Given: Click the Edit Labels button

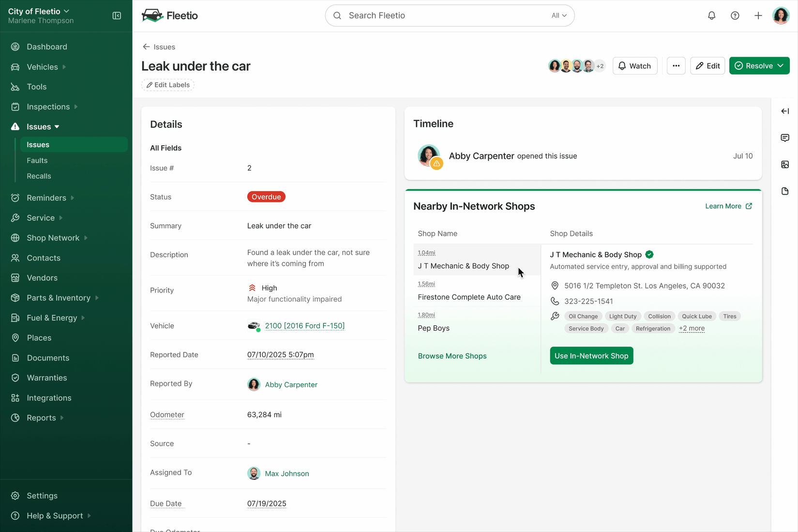Looking at the screenshot, I should [x=168, y=85].
